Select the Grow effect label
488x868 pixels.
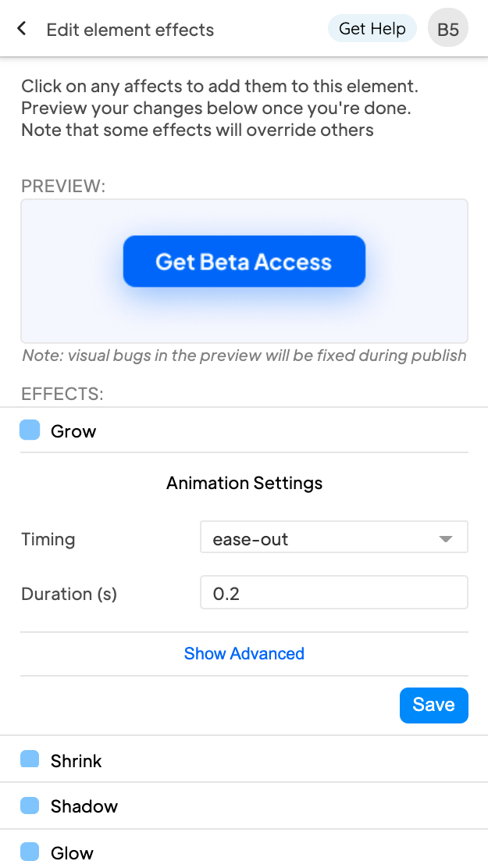pyautogui.click(x=73, y=431)
